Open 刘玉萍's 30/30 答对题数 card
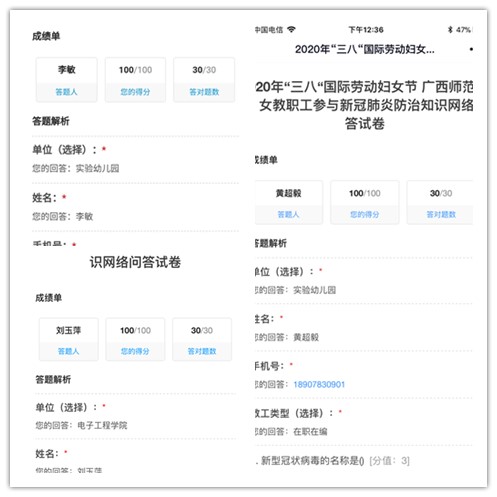The height and width of the screenshot is (497, 497). (x=202, y=339)
